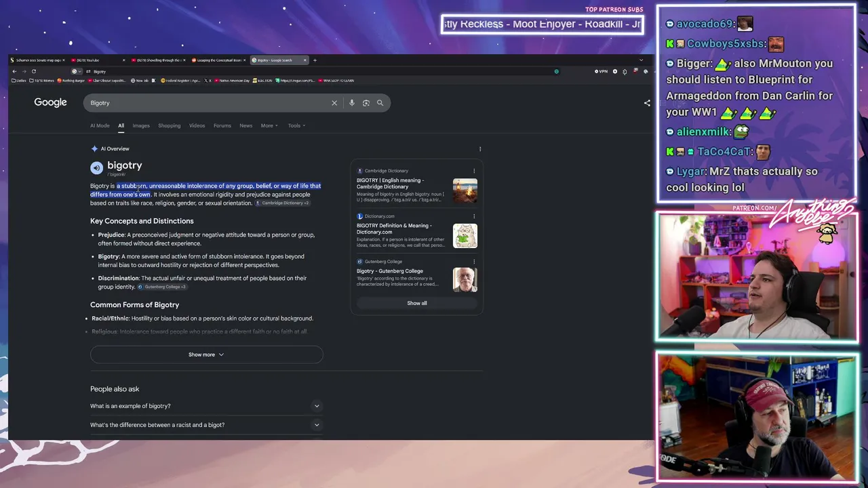This screenshot has width=868, height=488.
Task: Click Cambridge Dictionary campfire thumbnail
Action: pos(465,190)
